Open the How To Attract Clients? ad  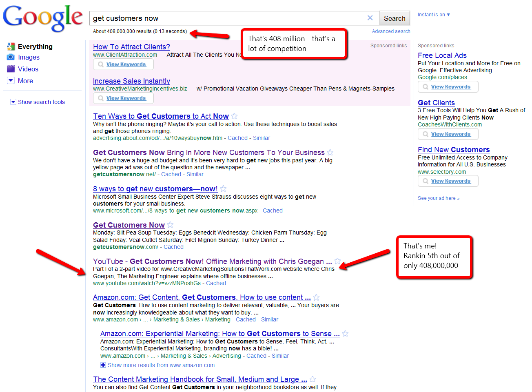(x=131, y=47)
